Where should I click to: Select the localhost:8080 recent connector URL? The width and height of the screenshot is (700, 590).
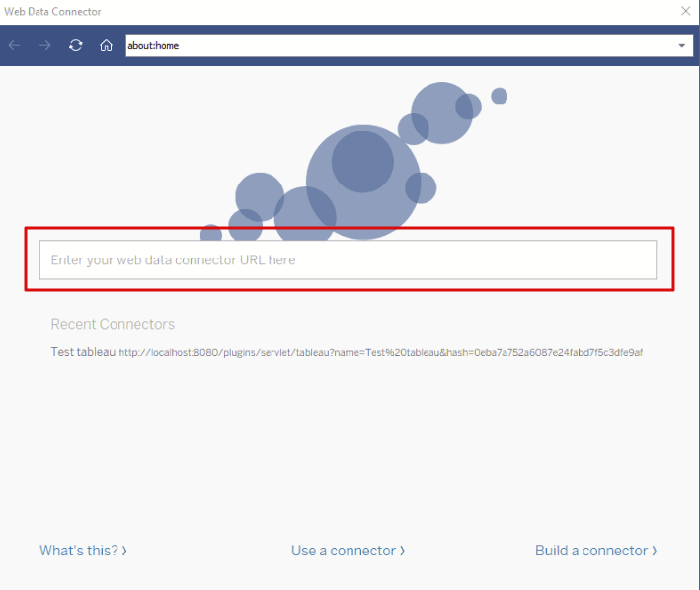pos(380,353)
